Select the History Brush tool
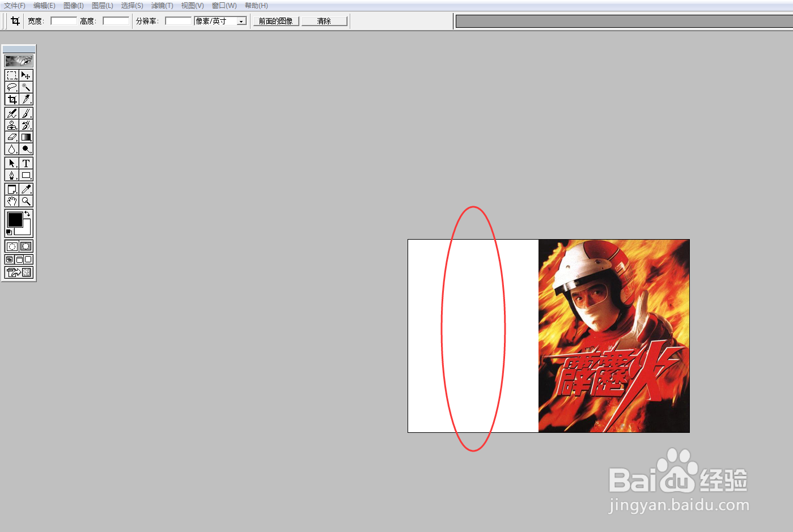 (x=26, y=125)
